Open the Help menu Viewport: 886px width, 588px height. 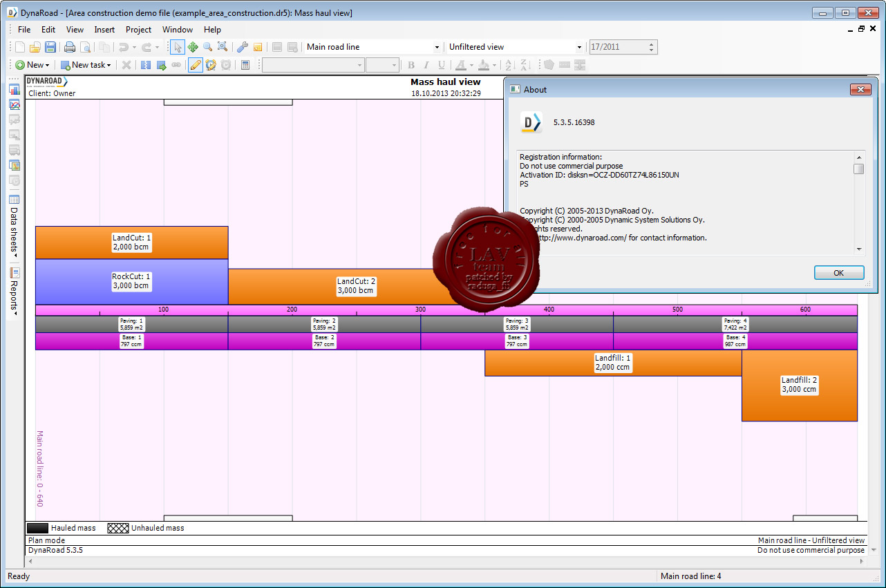[x=212, y=30]
